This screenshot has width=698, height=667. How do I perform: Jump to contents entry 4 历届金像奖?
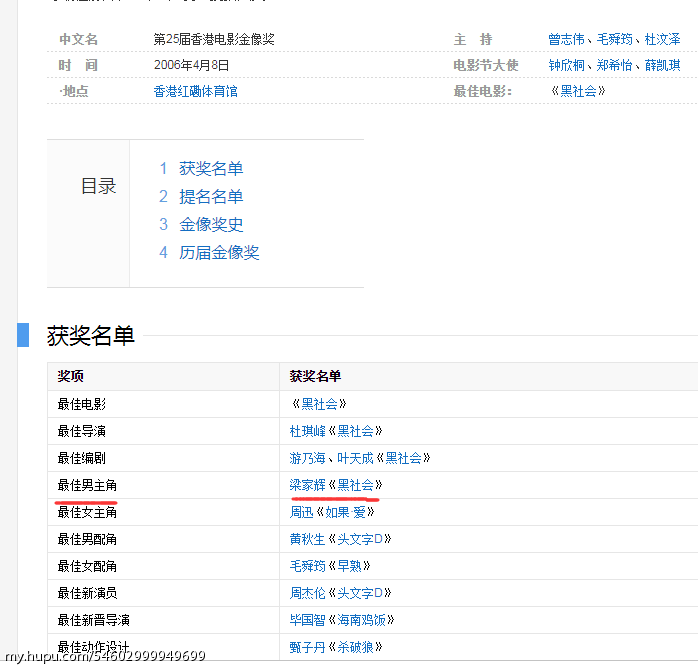click(219, 252)
